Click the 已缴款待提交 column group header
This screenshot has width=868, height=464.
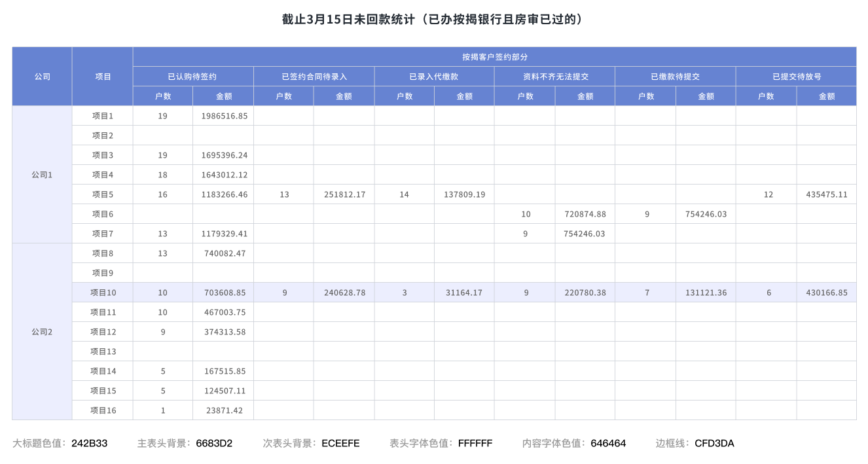click(676, 77)
